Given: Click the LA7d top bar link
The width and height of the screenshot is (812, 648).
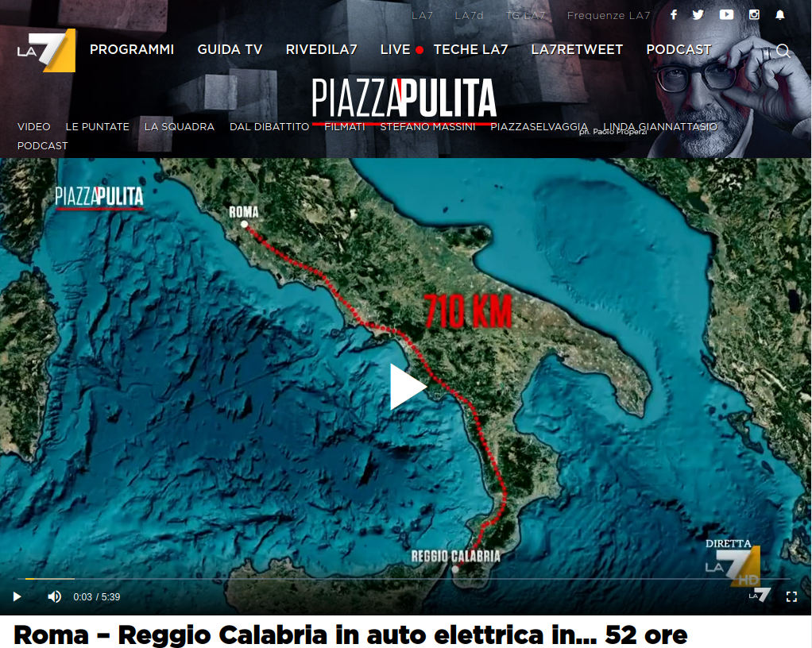Looking at the screenshot, I should 469,16.
